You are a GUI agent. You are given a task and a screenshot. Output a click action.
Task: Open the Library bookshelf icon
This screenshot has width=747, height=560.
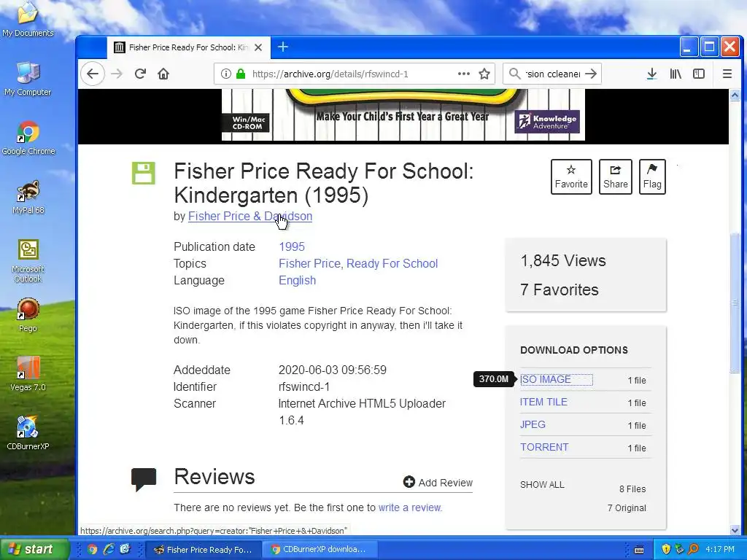(676, 74)
